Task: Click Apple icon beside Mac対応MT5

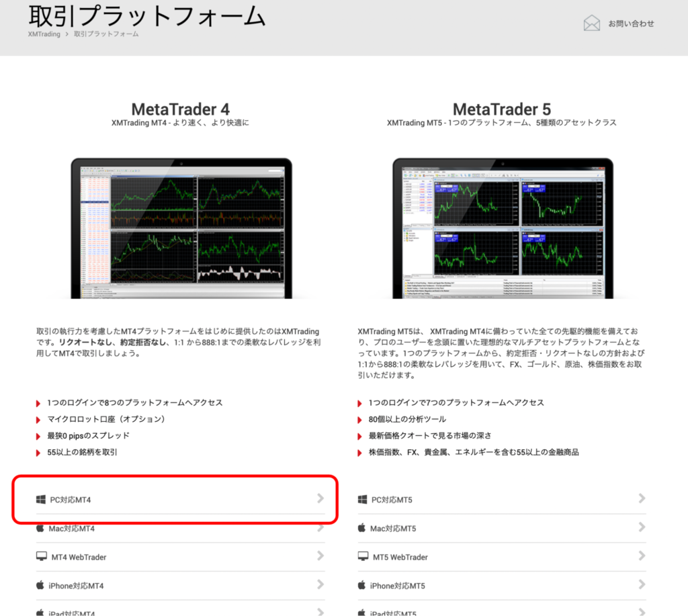Action: pyautogui.click(x=361, y=528)
